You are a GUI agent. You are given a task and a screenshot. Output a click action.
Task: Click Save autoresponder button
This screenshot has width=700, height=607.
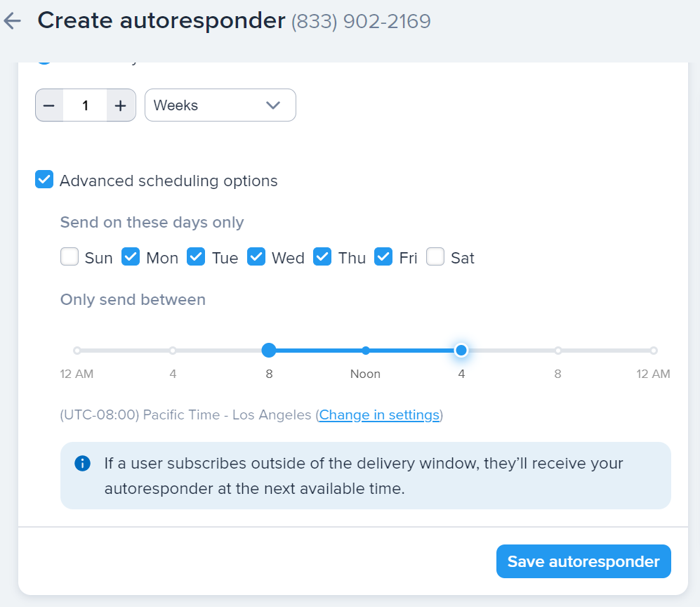tap(583, 561)
